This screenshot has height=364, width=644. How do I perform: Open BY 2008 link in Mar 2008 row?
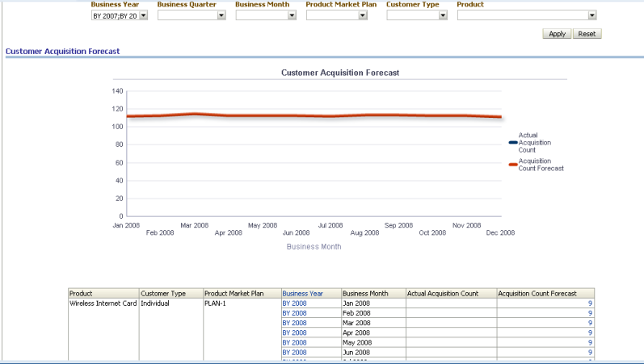[x=294, y=323]
